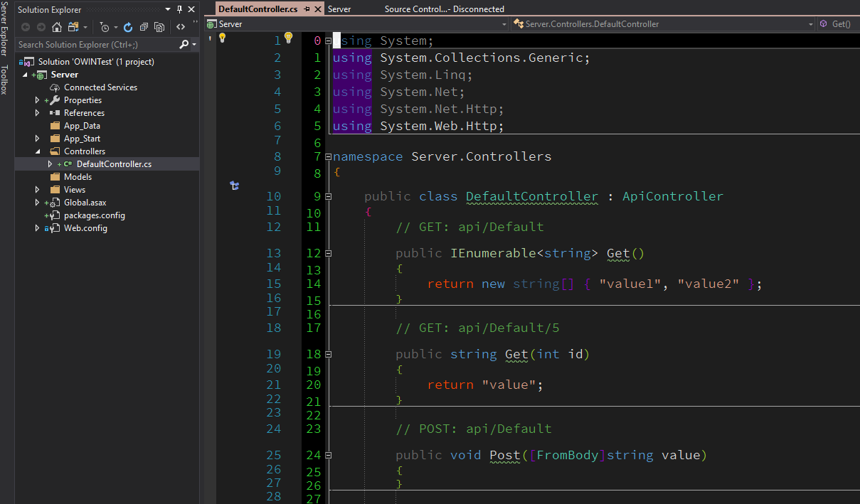Image resolution: width=860 pixels, height=504 pixels.
Task: Switch to the Server document tab
Action: pos(339,9)
